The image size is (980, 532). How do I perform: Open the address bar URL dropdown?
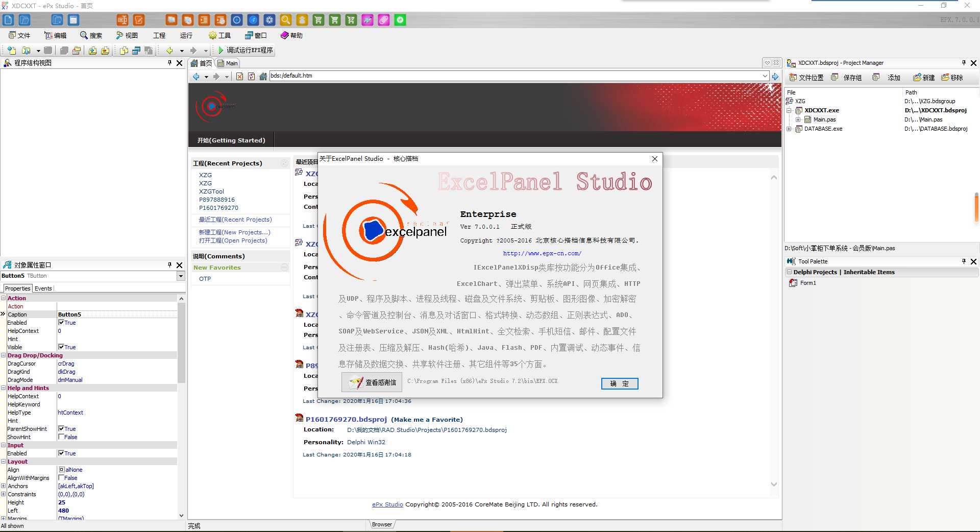coord(765,76)
